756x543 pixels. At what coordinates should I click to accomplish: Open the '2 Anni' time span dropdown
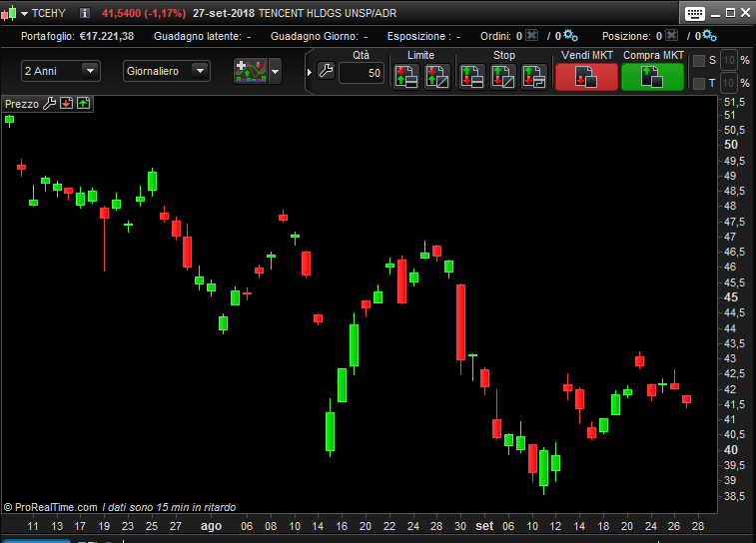pos(60,71)
